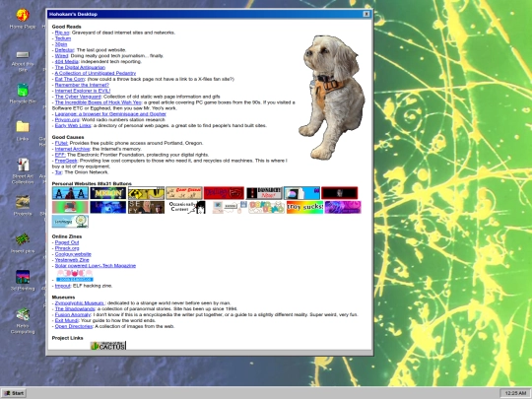Open the green Recycle Bin icon
Viewport: 532px width, 399px height.
pos(23,94)
